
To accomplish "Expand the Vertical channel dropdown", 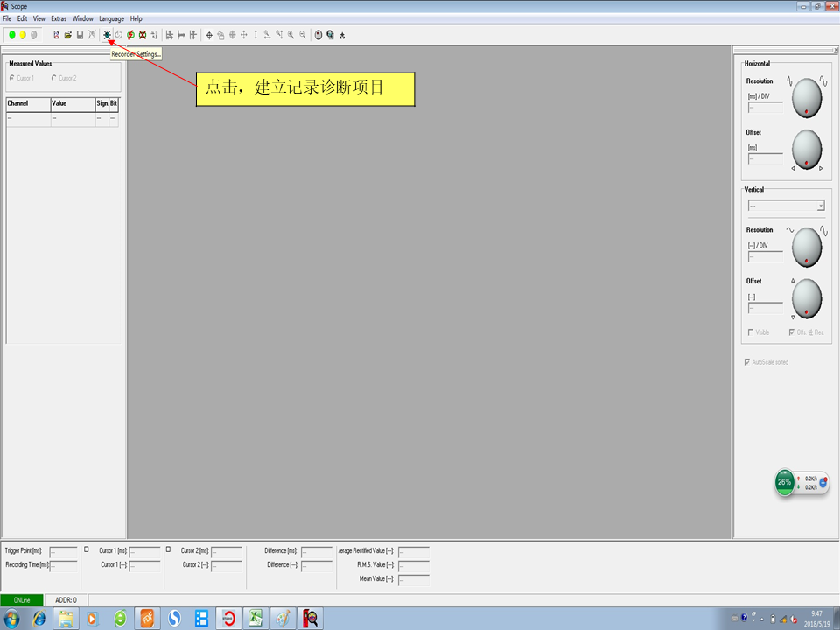I will [820, 206].
